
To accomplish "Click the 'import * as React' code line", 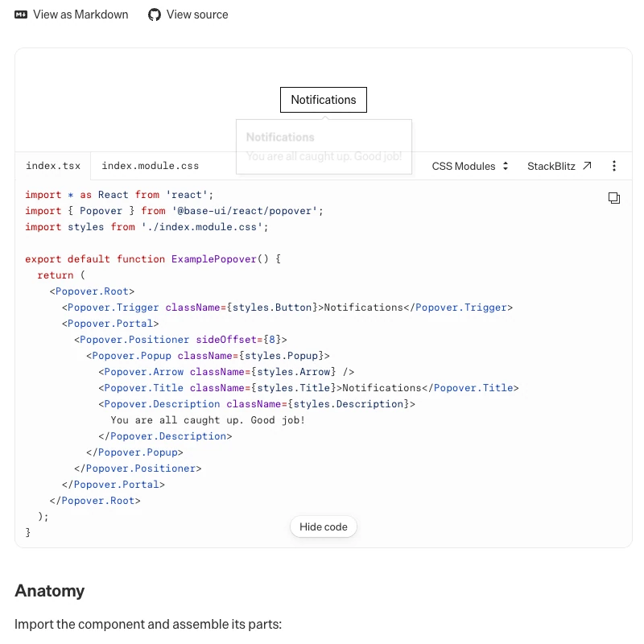I will [x=119, y=195].
